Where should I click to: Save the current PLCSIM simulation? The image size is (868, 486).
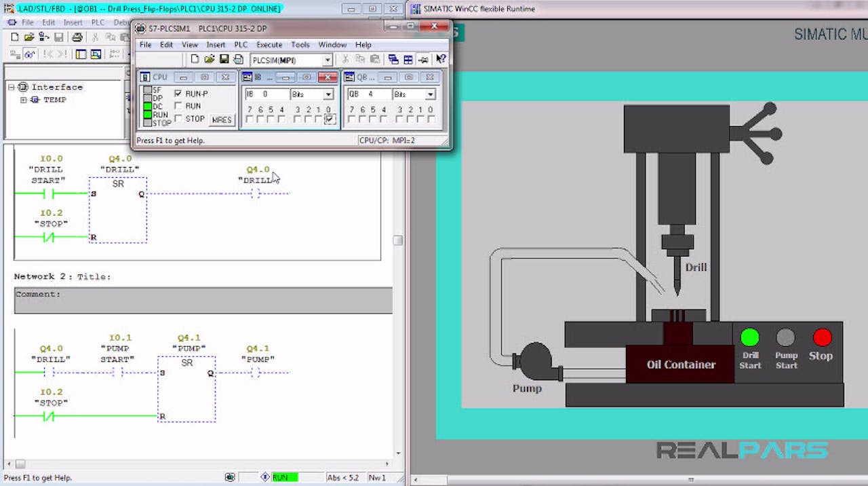(224, 59)
